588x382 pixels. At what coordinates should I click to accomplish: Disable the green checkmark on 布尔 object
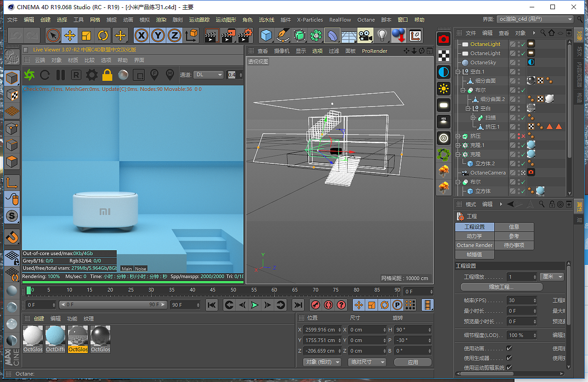pyautogui.click(x=523, y=90)
